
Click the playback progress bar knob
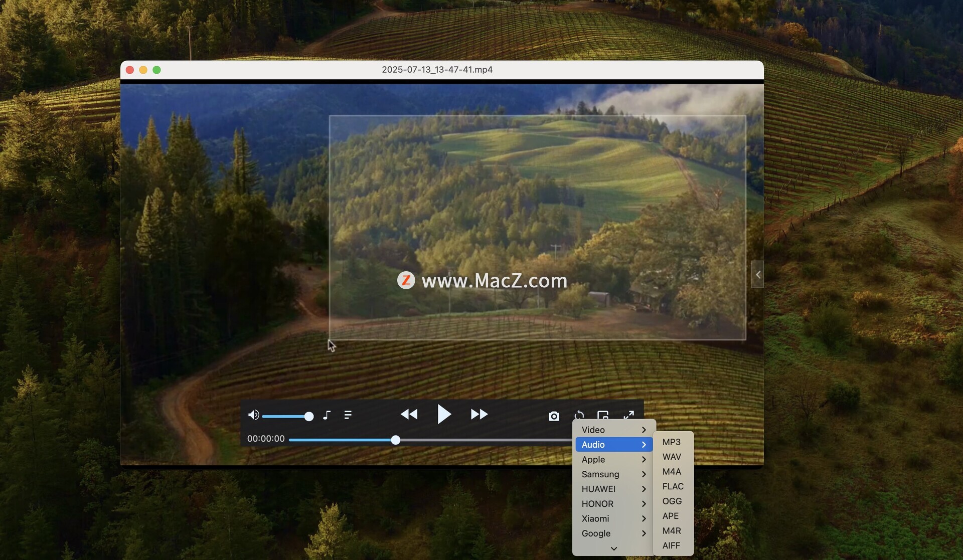pyautogui.click(x=396, y=440)
